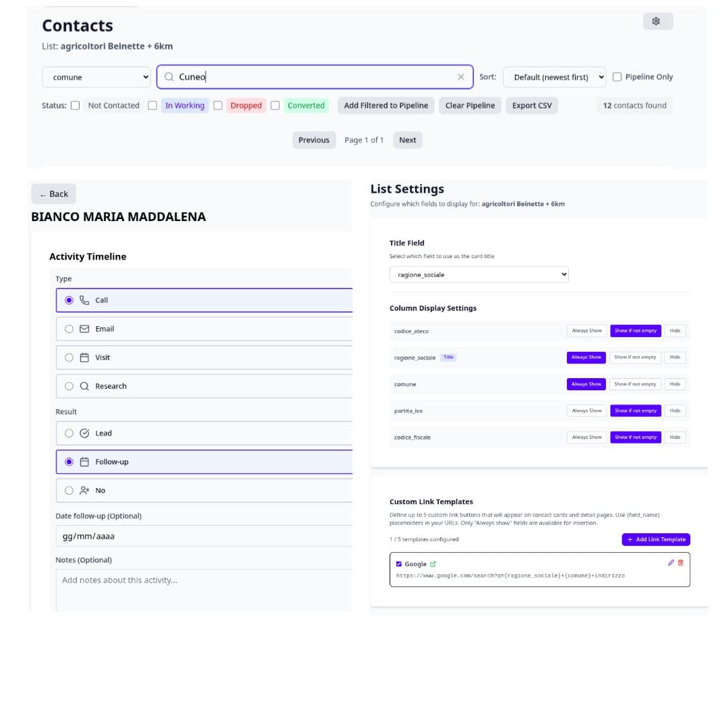Screen dimensions: 728x728
Task: Edit the Google link template pencil icon
Action: pyautogui.click(x=671, y=563)
